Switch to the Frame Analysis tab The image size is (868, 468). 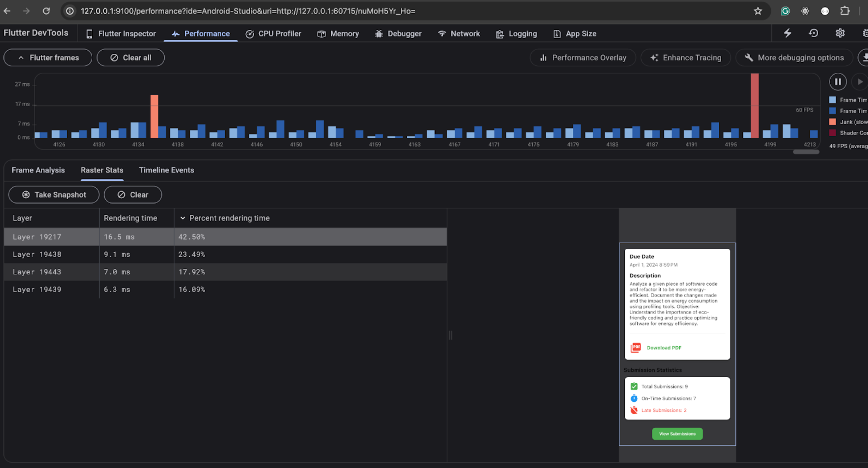pos(38,170)
